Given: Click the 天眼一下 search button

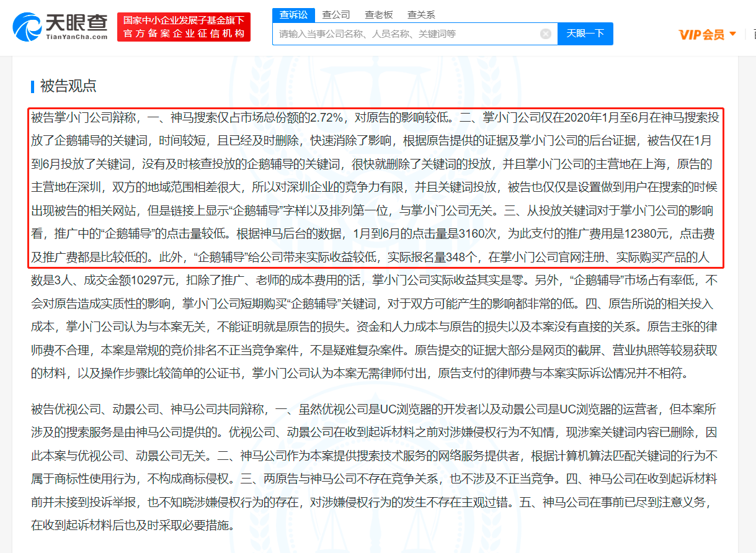Looking at the screenshot, I should click(x=585, y=34).
